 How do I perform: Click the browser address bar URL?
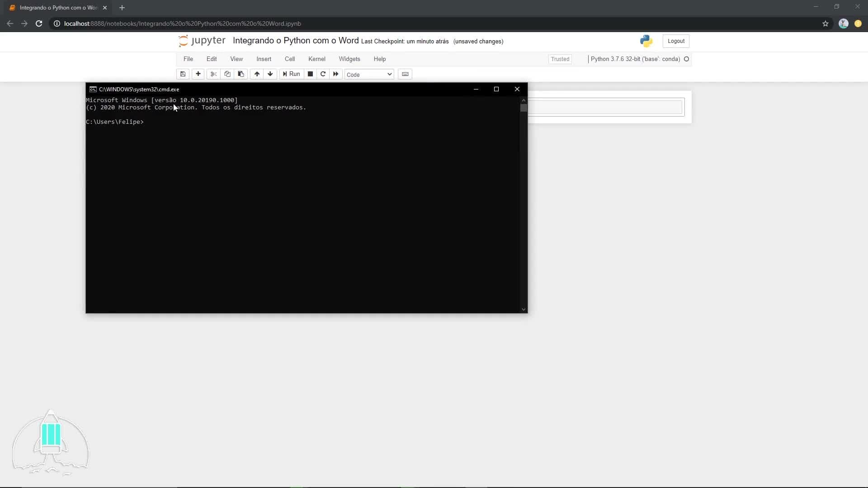(183, 23)
